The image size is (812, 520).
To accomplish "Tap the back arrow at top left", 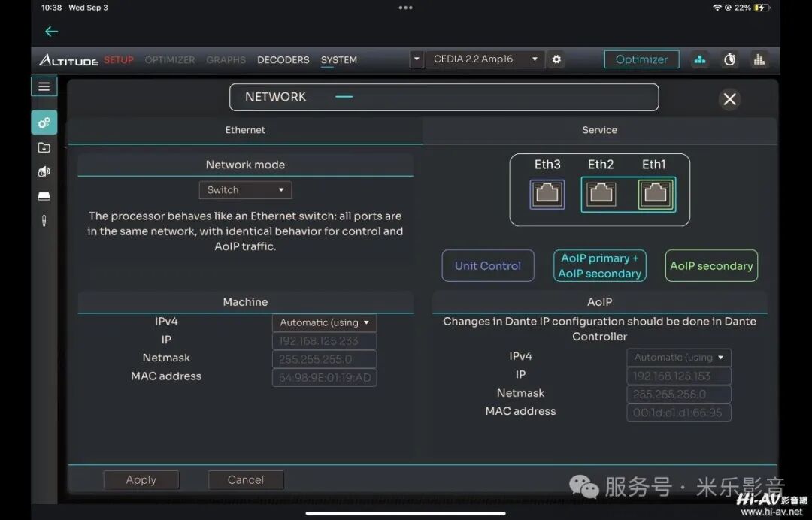I will point(51,32).
